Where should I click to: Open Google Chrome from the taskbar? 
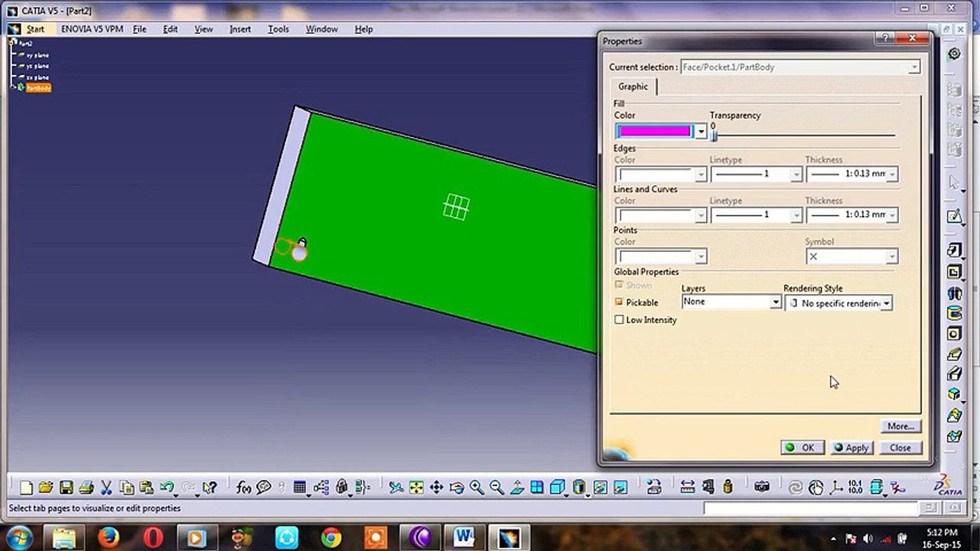(x=331, y=537)
